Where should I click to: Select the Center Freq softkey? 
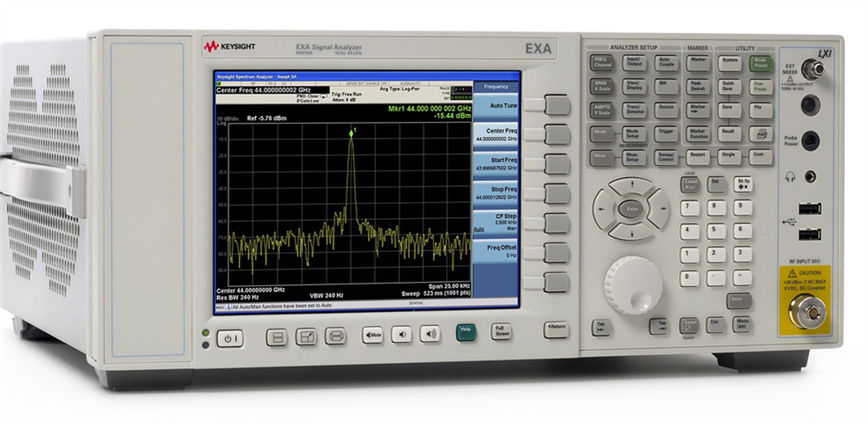click(495, 136)
